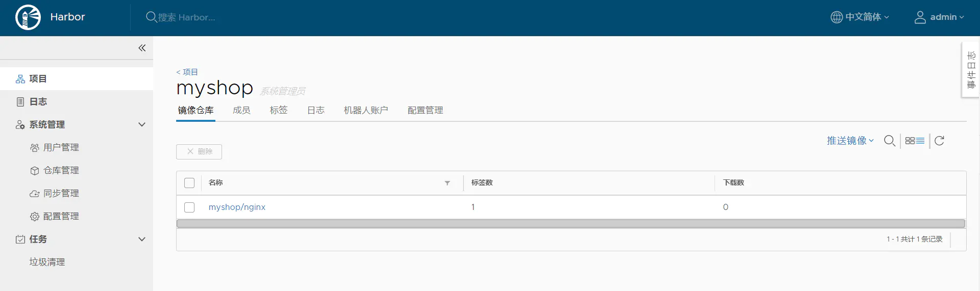Select all repositories with header checkbox
This screenshot has height=291, width=980.
point(189,183)
